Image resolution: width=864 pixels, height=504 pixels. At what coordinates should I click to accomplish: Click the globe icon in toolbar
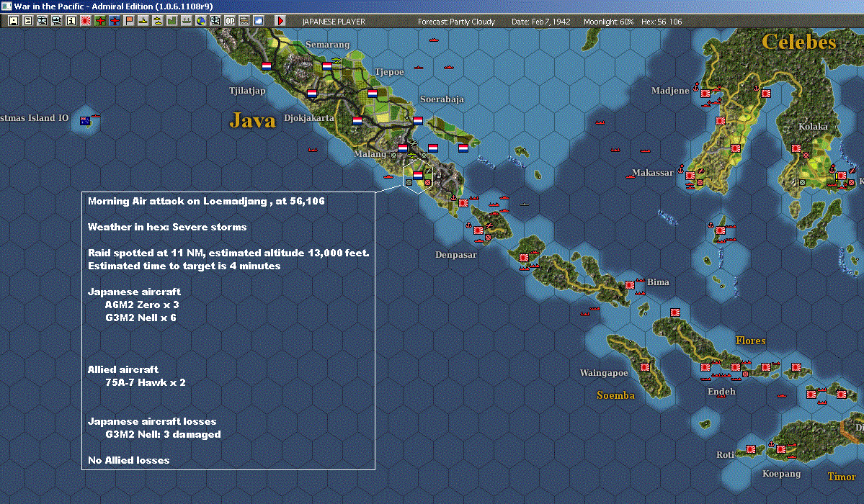point(201,21)
